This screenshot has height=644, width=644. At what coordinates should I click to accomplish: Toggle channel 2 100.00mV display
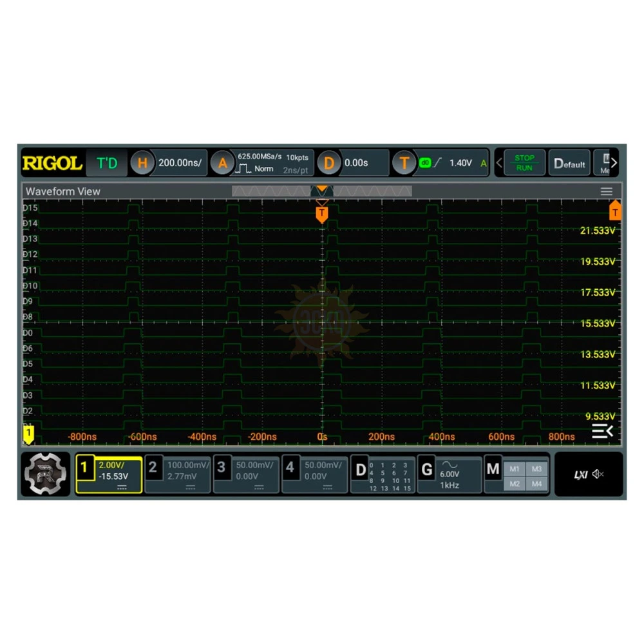coord(178,475)
